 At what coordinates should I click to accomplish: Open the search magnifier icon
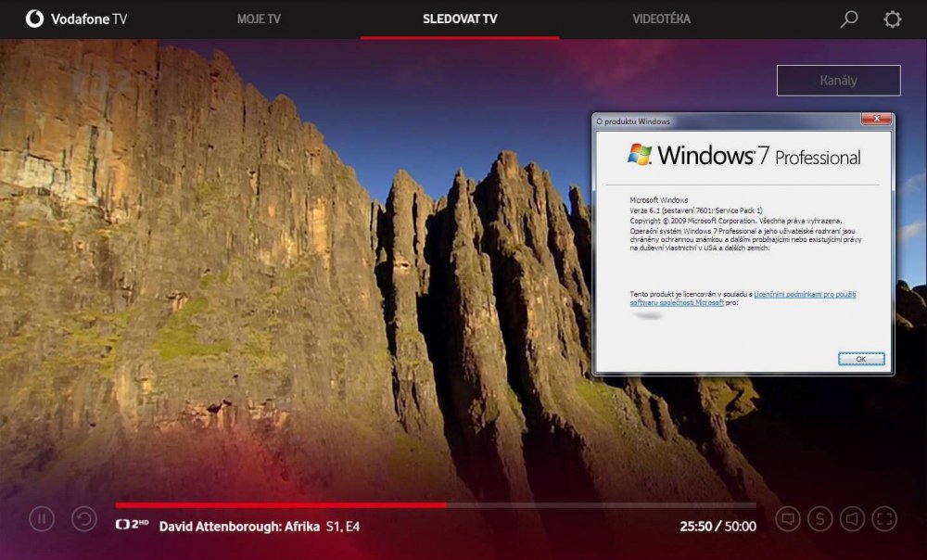(x=849, y=19)
